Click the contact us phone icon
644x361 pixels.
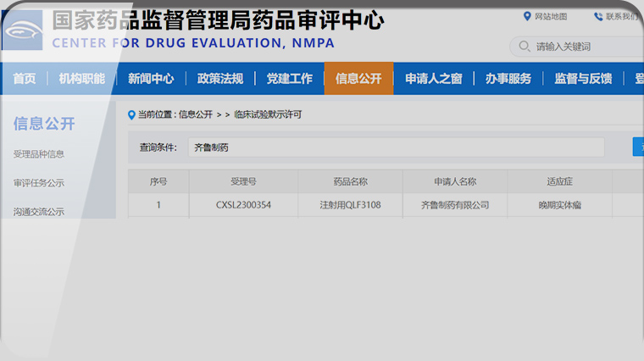point(598,16)
